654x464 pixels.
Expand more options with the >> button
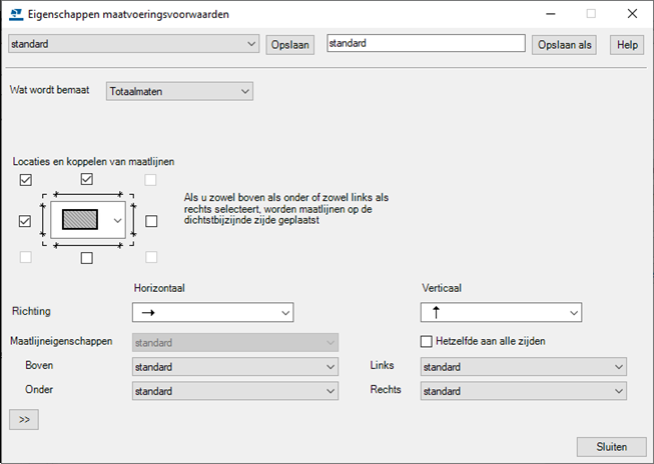23,420
